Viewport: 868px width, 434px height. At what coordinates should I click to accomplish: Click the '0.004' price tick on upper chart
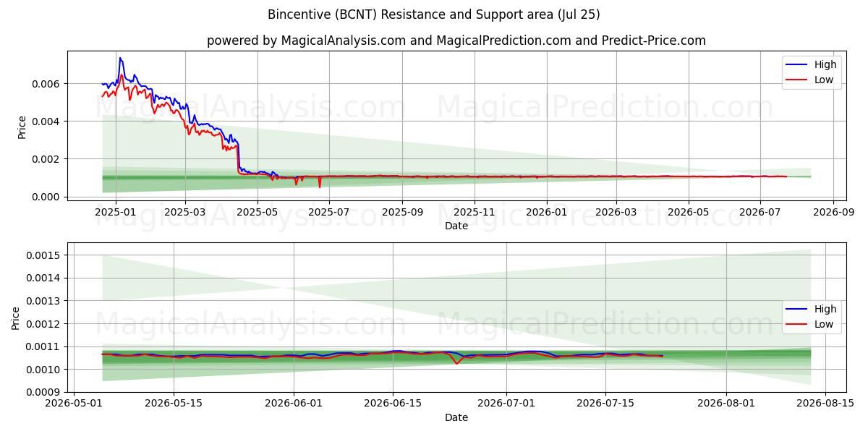48,122
